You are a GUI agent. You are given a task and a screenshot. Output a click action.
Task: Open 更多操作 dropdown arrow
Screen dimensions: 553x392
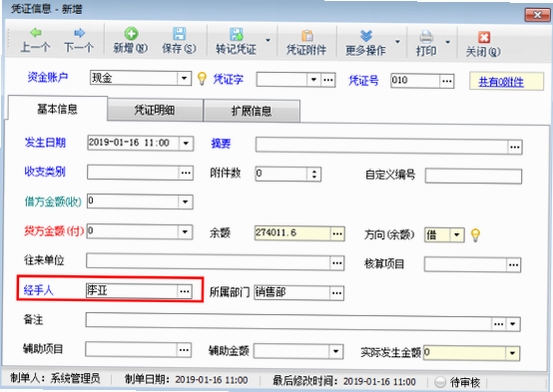click(x=397, y=42)
